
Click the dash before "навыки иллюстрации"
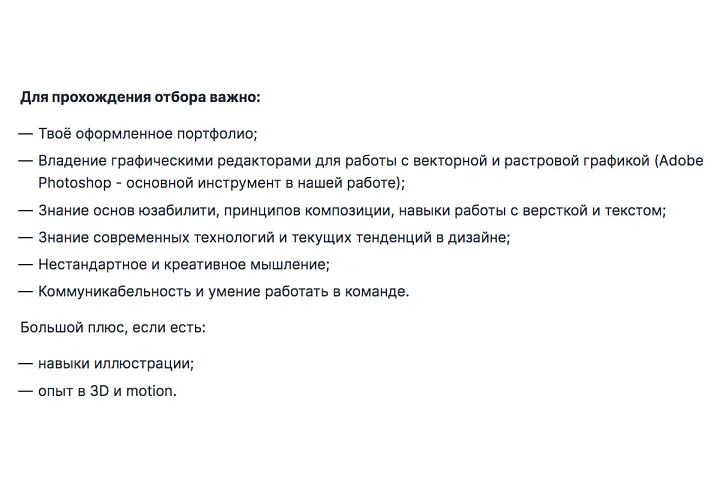[25, 363]
